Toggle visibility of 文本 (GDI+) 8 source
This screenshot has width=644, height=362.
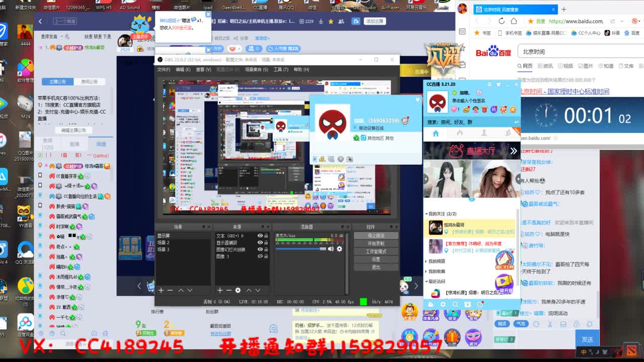[260, 236]
